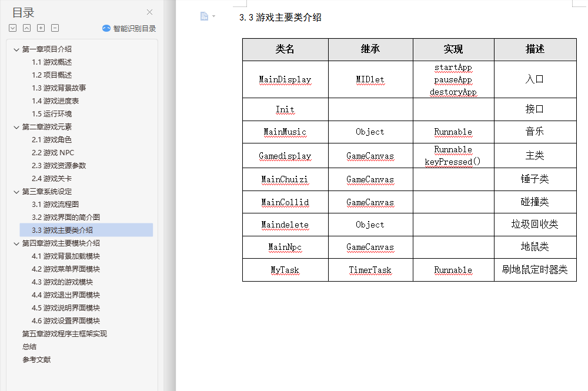
Task: Click the minus icon to demote heading level
Action: coord(55,28)
